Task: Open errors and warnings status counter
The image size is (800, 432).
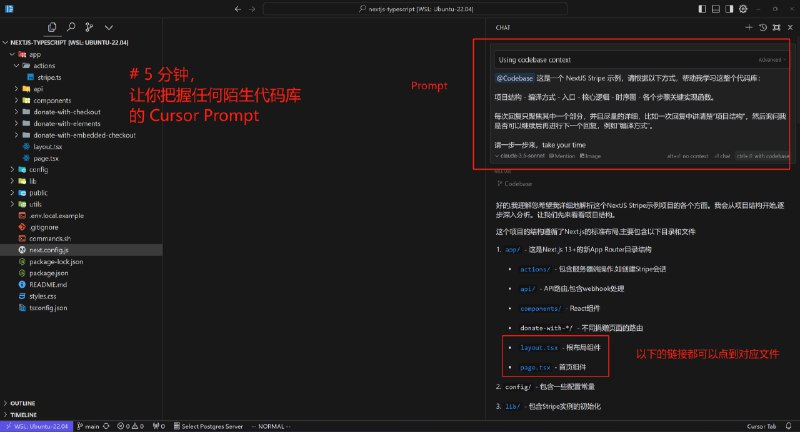Action: pyautogui.click(x=131, y=426)
